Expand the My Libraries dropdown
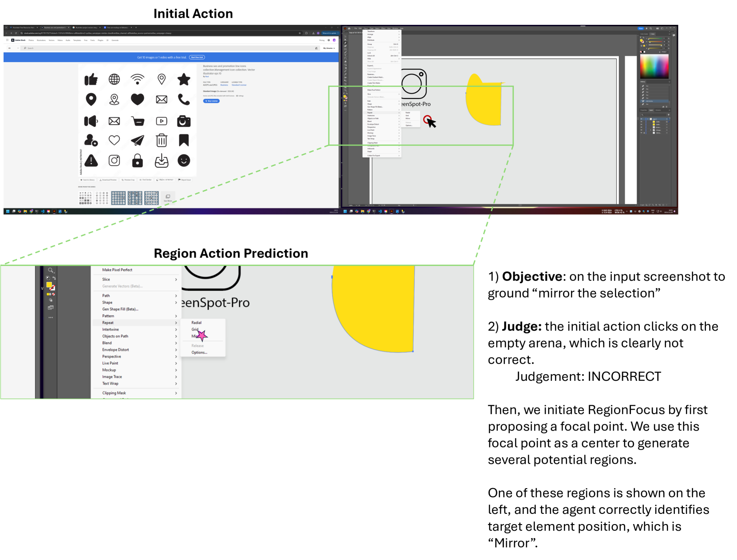 329,48
